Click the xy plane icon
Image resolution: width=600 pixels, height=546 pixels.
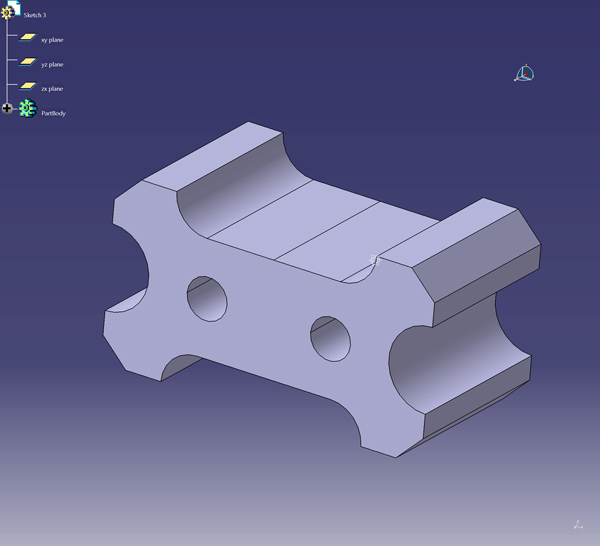pos(27,38)
